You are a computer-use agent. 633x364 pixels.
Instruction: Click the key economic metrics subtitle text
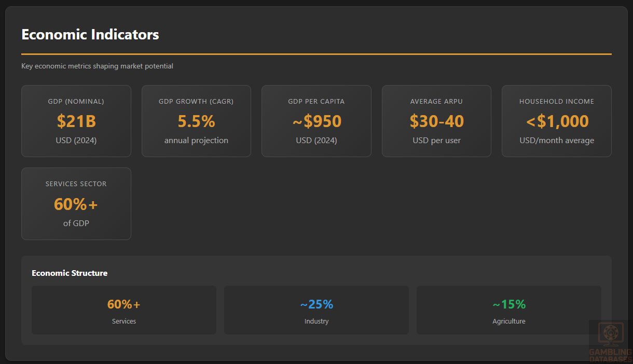97,66
